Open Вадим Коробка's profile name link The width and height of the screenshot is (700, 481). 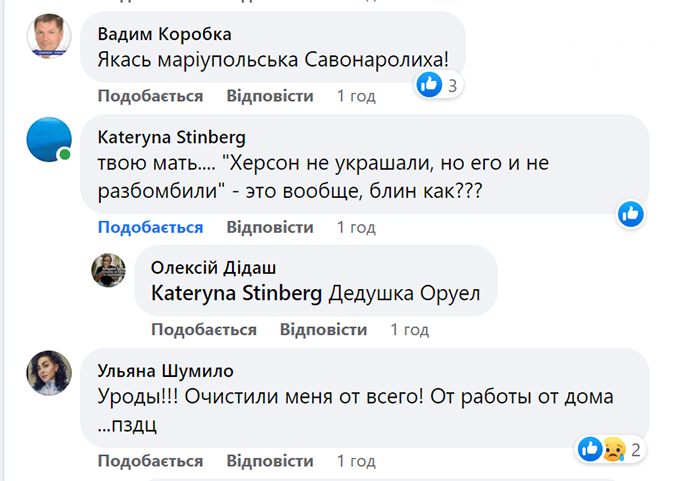(x=164, y=35)
